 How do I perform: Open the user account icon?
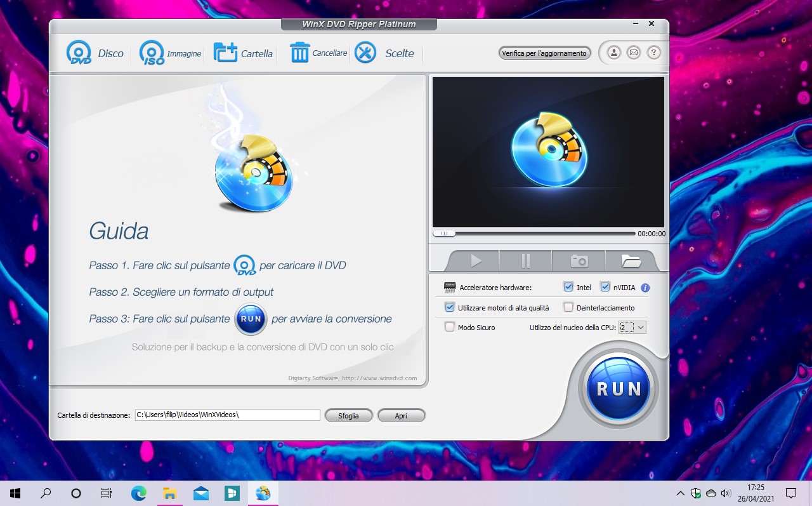tap(614, 53)
